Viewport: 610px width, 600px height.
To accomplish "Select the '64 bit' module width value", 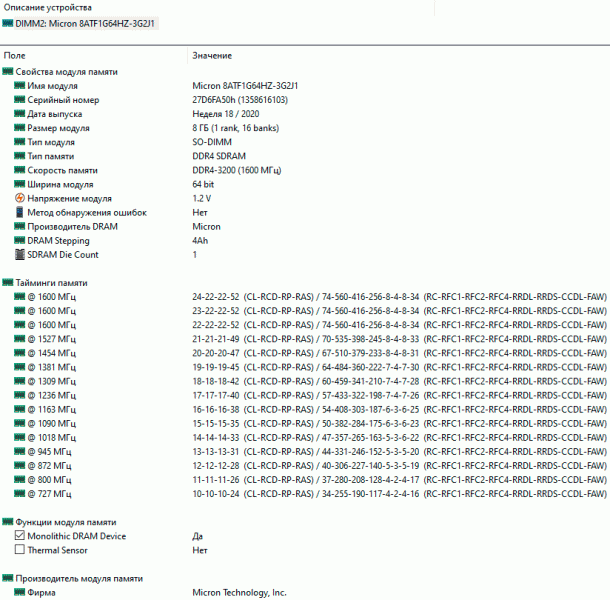I will coord(203,184).
